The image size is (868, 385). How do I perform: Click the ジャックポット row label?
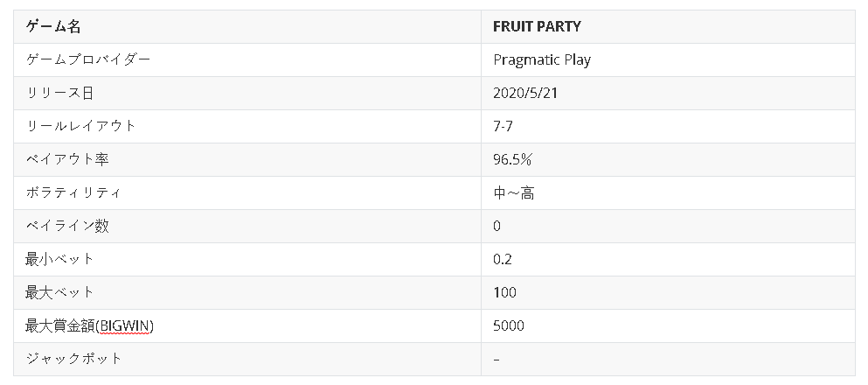click(x=74, y=359)
